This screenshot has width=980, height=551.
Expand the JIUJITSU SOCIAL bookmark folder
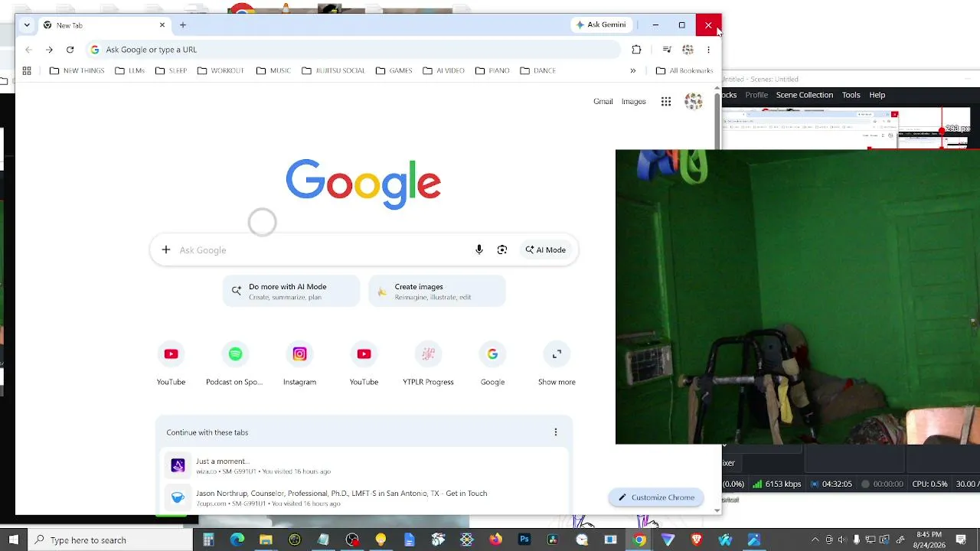(x=333, y=70)
